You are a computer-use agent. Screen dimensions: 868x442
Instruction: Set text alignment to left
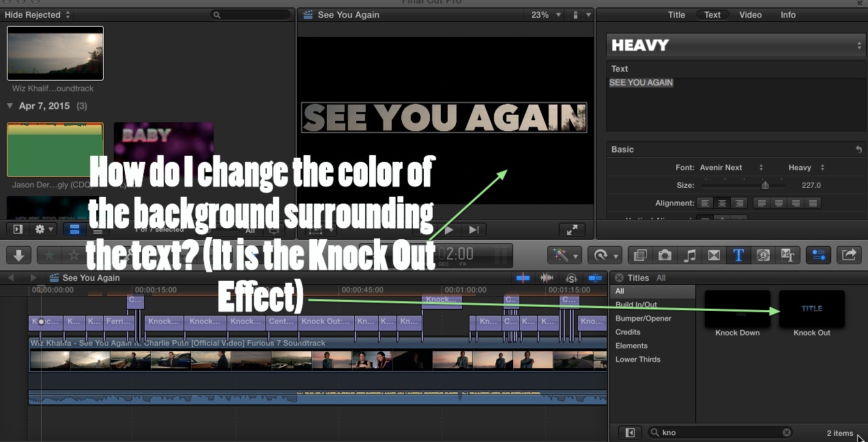(705, 203)
